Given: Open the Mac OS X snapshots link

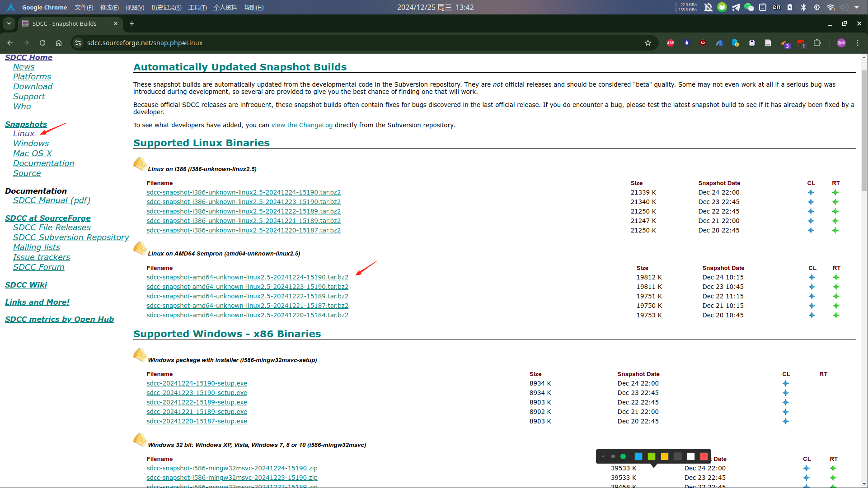Looking at the screenshot, I should point(33,153).
